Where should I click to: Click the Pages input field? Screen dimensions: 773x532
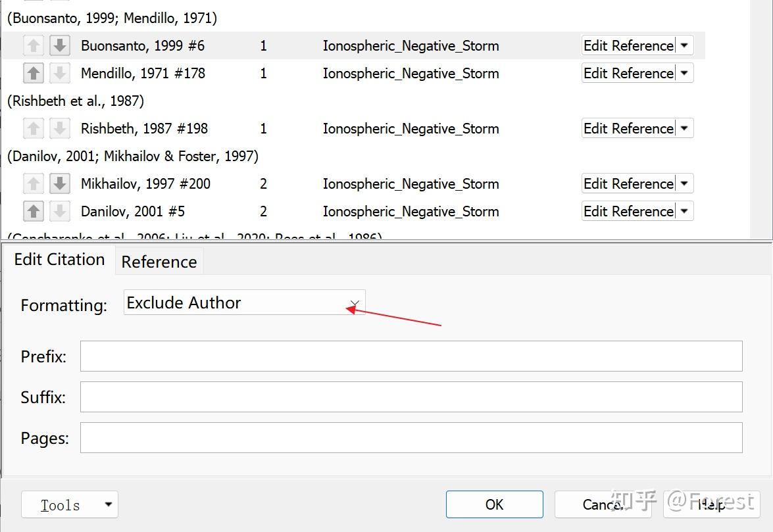point(411,438)
